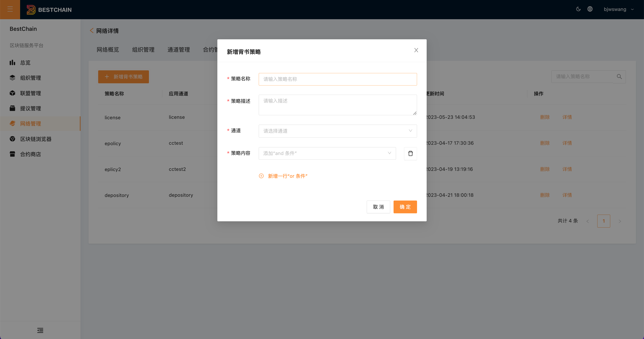
Task: Click 删除 for the epolicy row
Action: point(545,143)
